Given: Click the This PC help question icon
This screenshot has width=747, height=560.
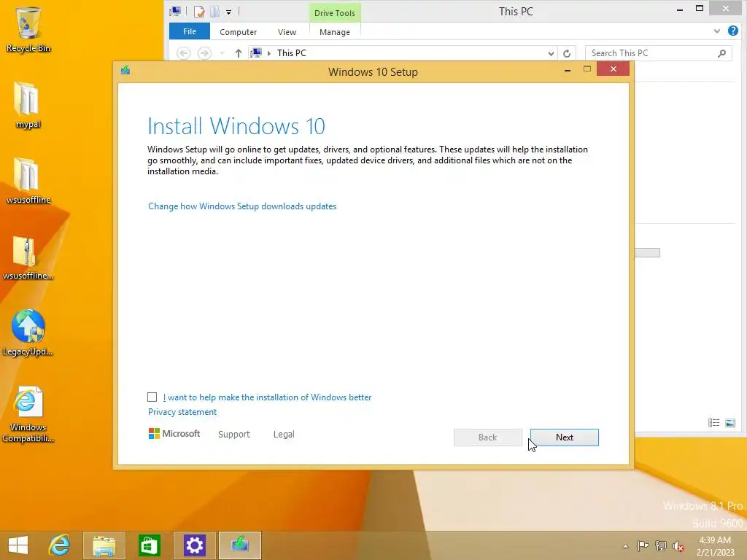Looking at the screenshot, I should (x=732, y=31).
